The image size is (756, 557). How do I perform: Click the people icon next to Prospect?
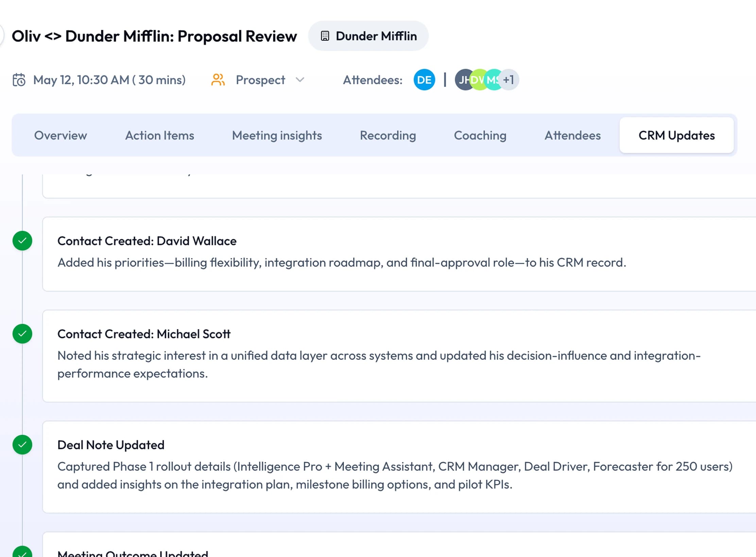click(x=218, y=80)
